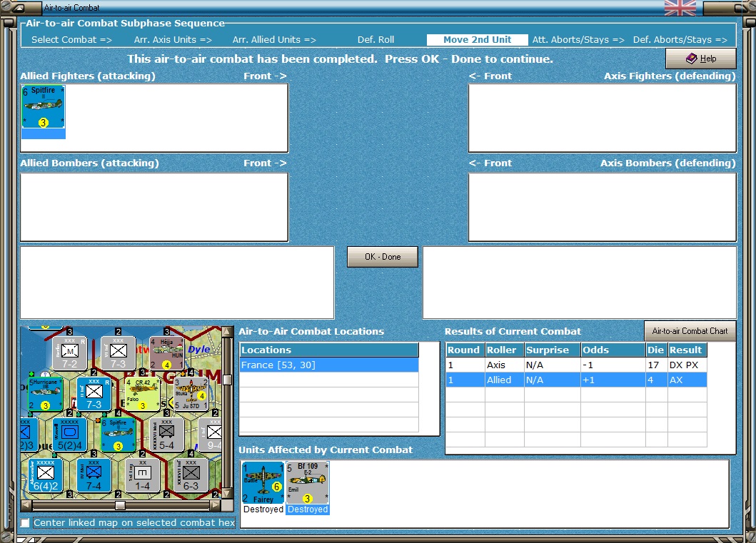Click the highlighted Move 2nd Unit step

click(477, 40)
